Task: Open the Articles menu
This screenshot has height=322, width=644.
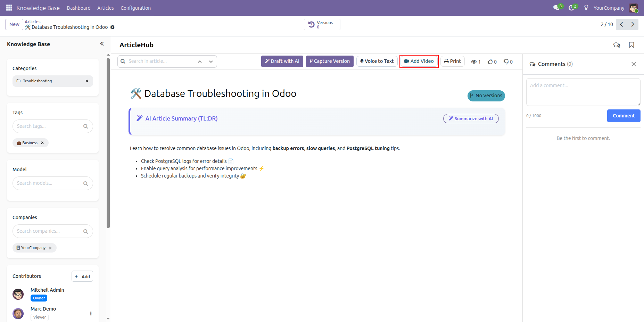Action: [106, 8]
